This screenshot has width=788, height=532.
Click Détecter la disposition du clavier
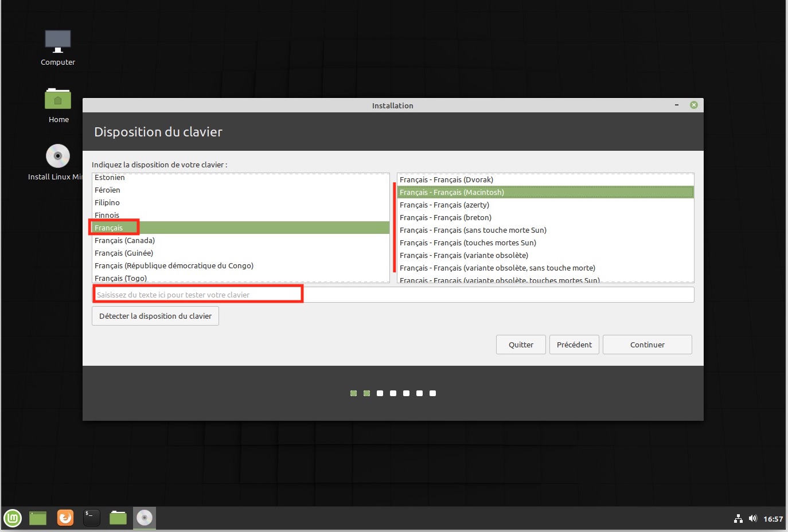pyautogui.click(x=155, y=316)
